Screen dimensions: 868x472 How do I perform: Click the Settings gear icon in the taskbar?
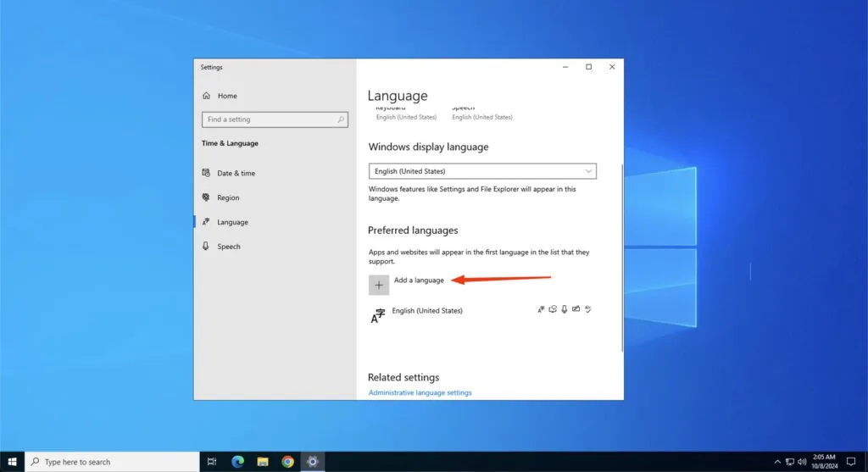coord(312,462)
